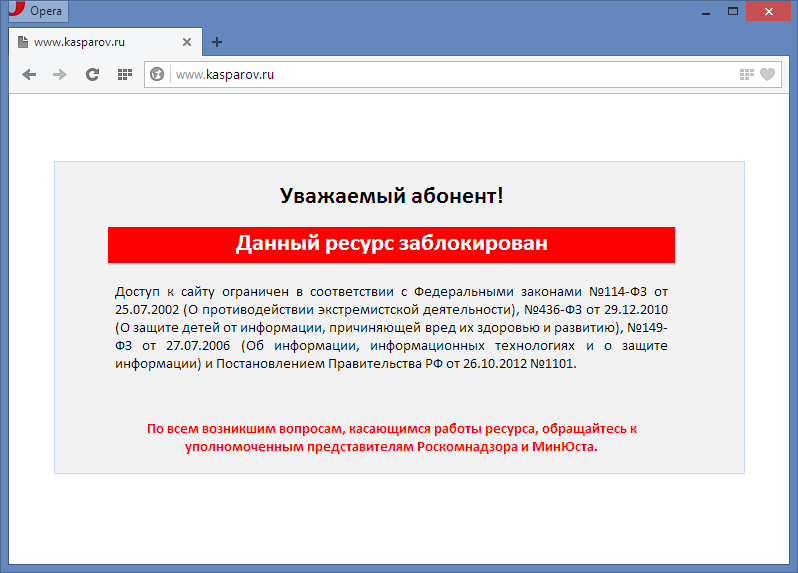Click the red text 'По всем возникшим вопросам'
Viewport: 798px width, 573px height.
(x=246, y=428)
